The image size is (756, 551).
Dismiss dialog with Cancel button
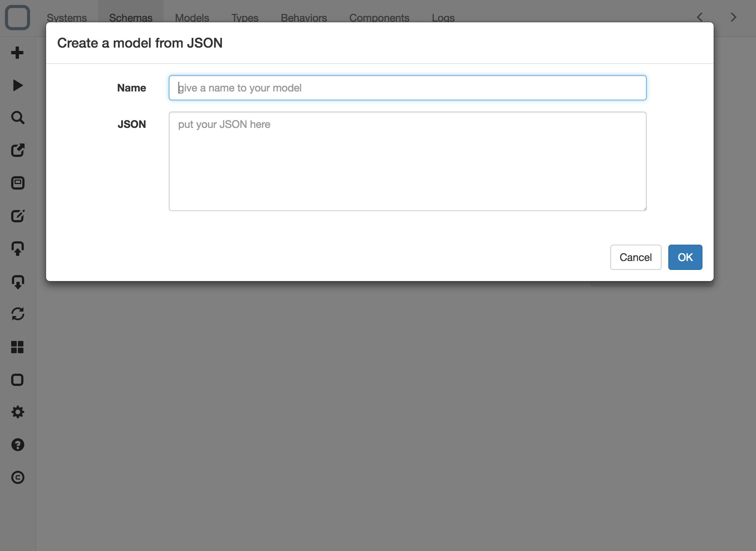tap(636, 257)
